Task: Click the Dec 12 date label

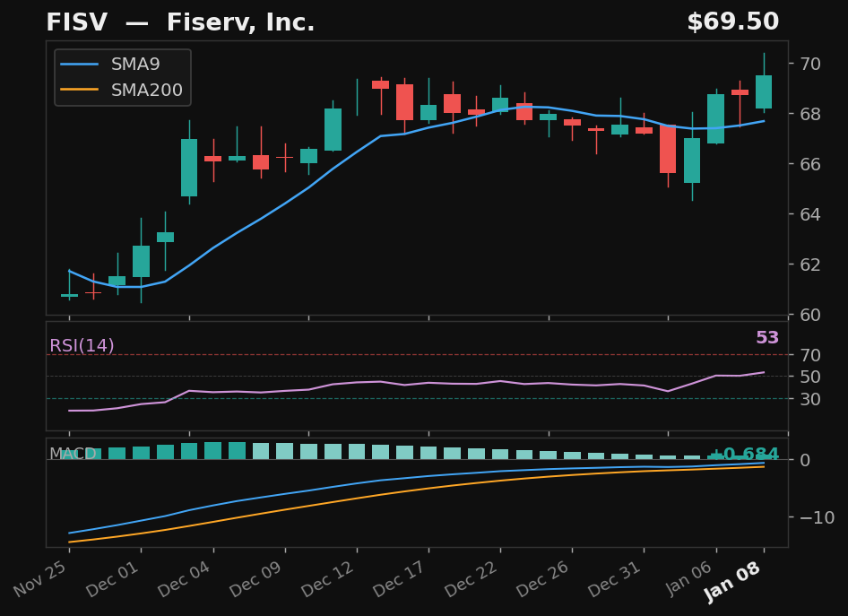Action: [329, 578]
